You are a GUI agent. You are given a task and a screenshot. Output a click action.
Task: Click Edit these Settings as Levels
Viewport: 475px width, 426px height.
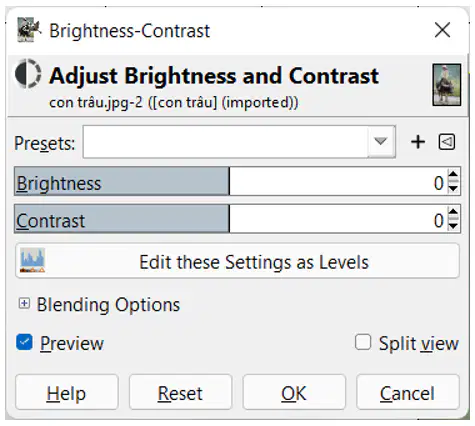[237, 261]
